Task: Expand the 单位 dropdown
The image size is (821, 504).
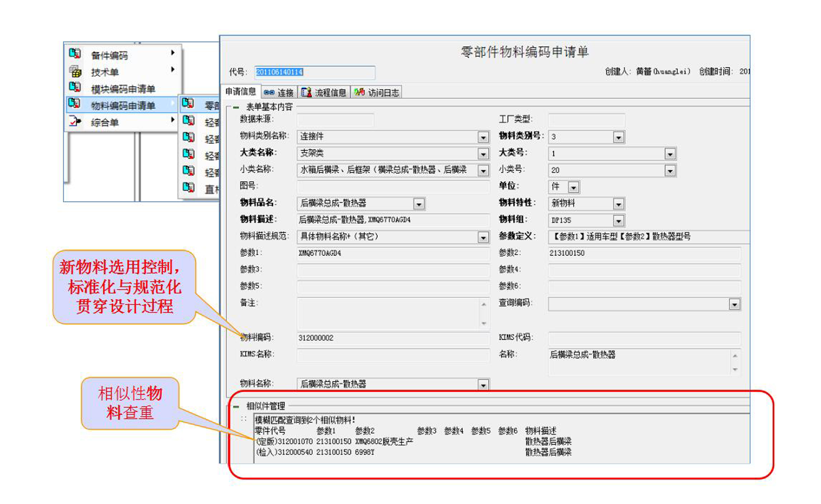Action: pos(574,187)
